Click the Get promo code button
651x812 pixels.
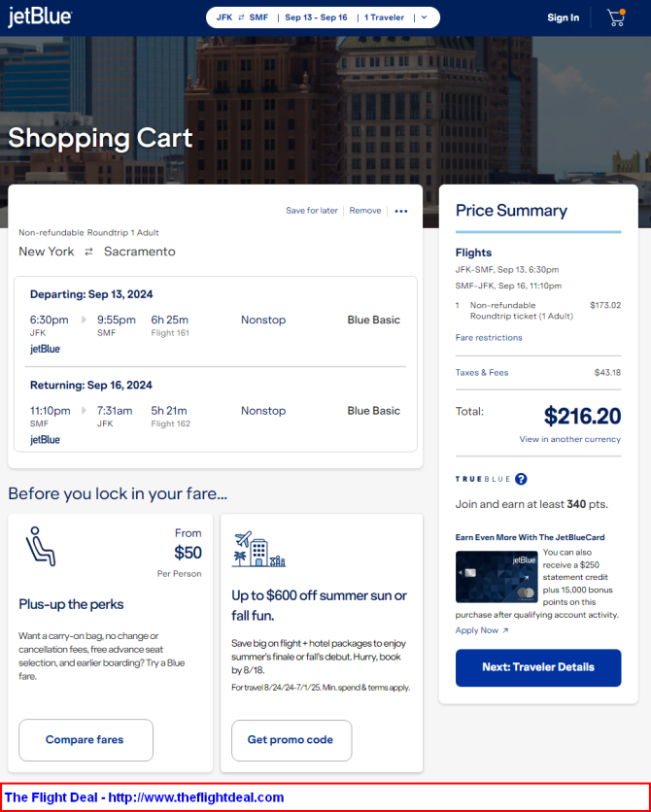coord(291,740)
